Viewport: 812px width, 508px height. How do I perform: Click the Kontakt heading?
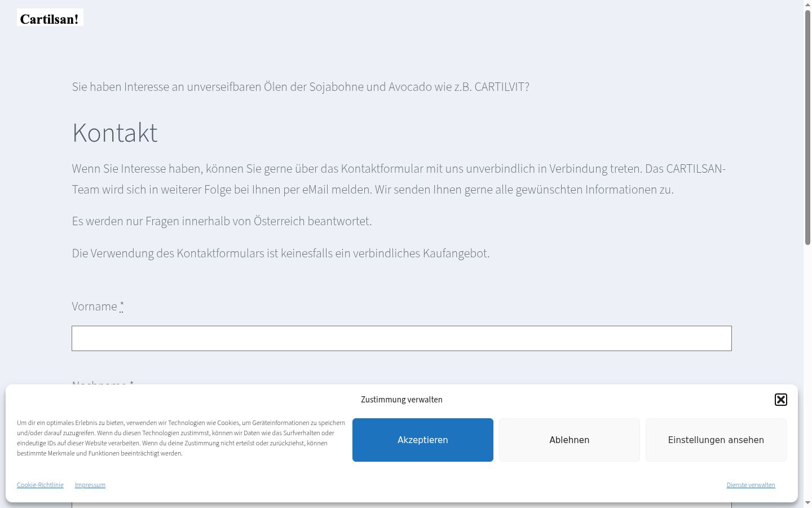click(x=115, y=133)
